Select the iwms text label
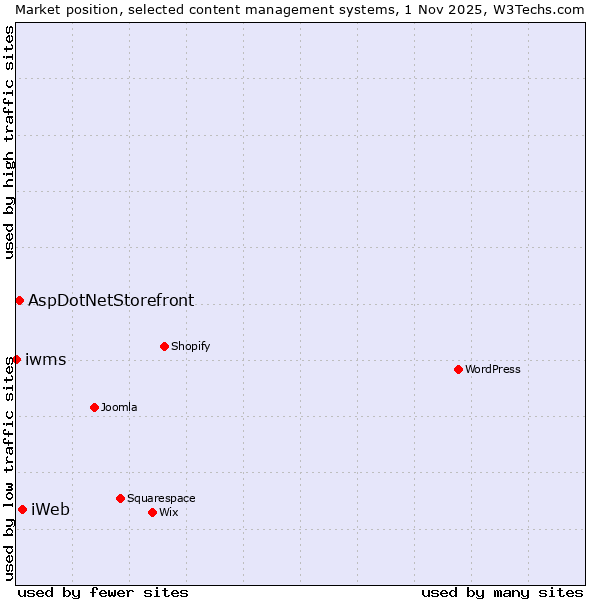600x600 pixels. pos(46,360)
